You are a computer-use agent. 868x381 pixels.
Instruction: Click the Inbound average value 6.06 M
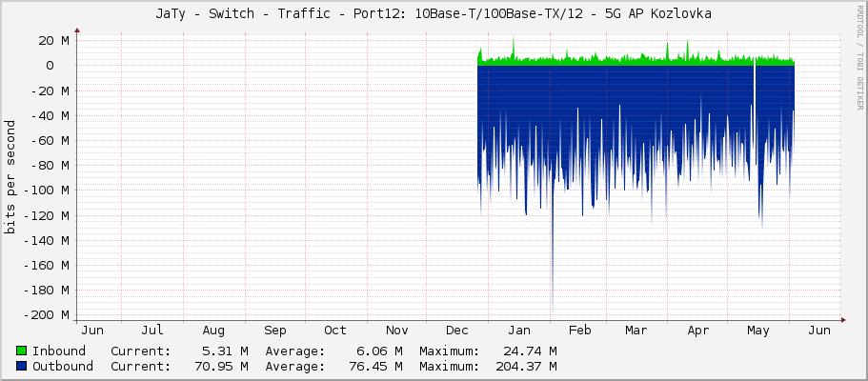379,351
